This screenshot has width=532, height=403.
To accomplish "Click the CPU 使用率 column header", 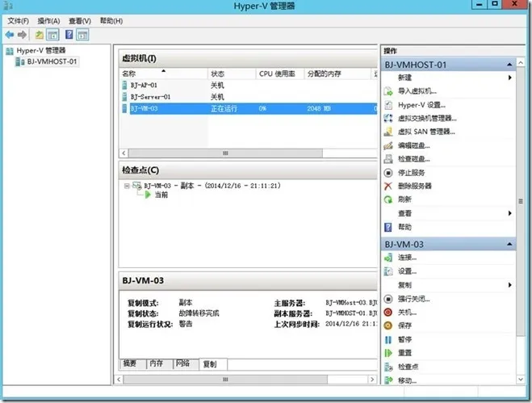I will tap(279, 73).
